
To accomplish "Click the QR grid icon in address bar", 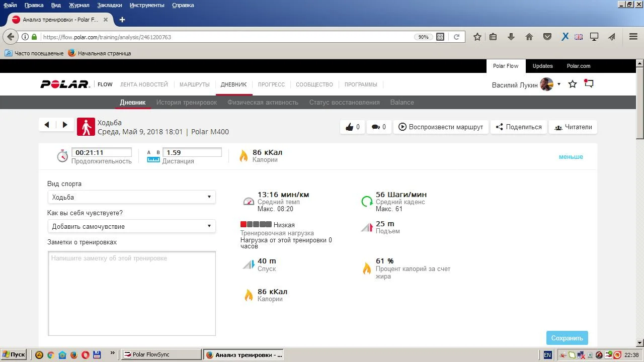I will tap(440, 37).
